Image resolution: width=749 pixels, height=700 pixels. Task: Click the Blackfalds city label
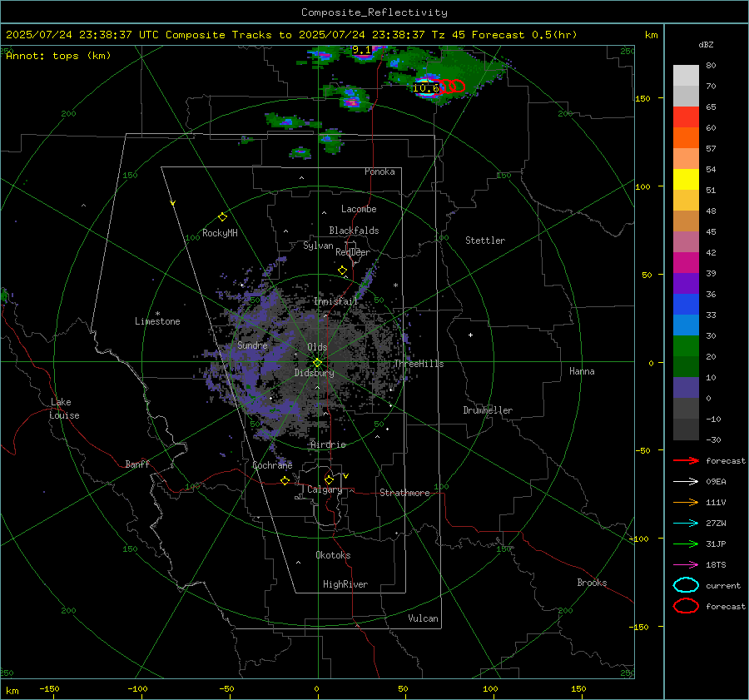click(x=354, y=231)
